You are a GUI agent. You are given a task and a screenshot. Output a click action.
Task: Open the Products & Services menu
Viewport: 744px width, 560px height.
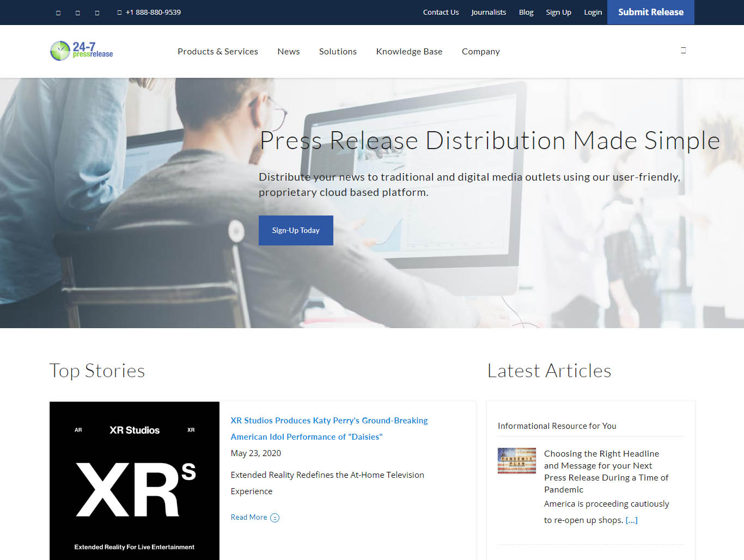tap(217, 52)
